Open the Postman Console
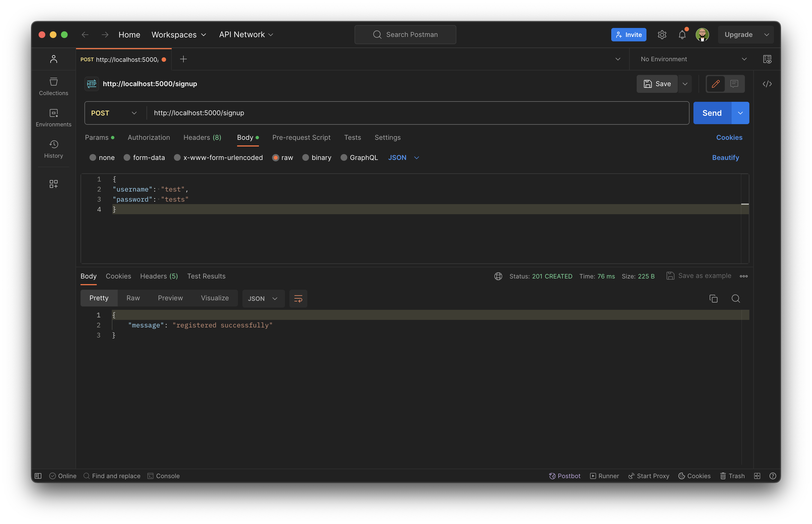This screenshot has width=812, height=524. pyautogui.click(x=164, y=476)
